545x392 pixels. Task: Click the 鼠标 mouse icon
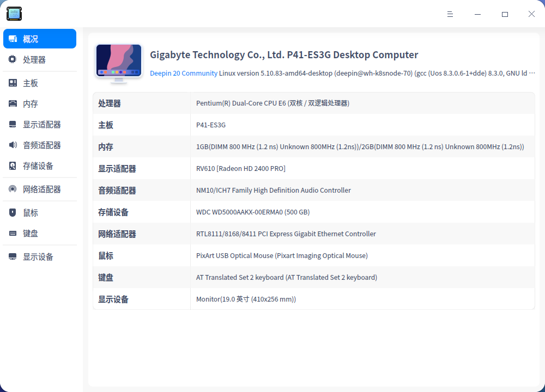point(12,212)
